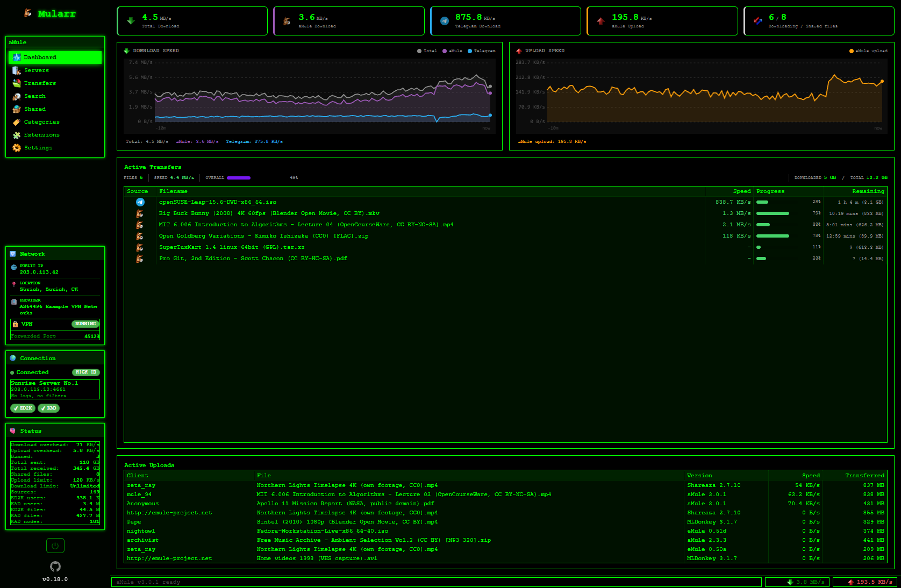Select the mule_94 upload row
Screen dimensions: 901x588
[x=505, y=494]
